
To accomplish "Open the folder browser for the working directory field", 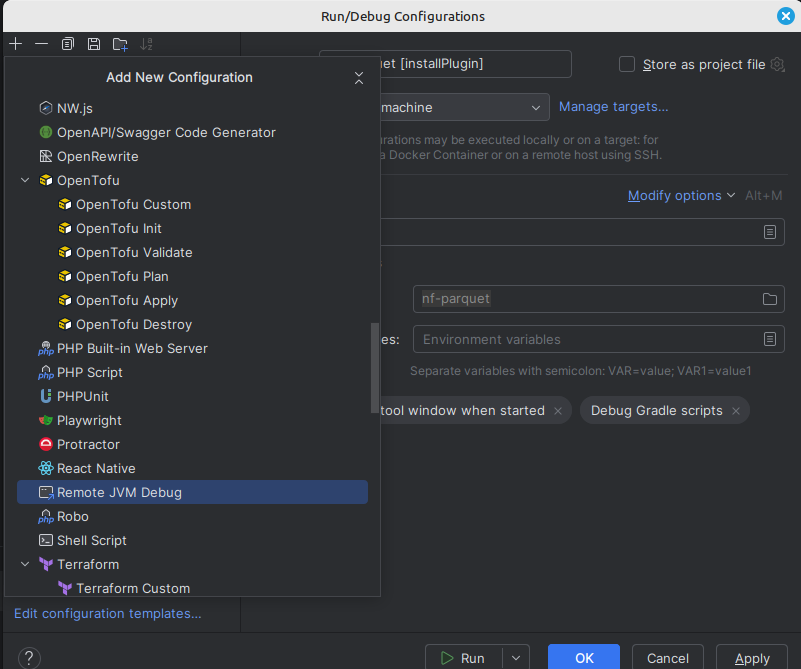I will coord(769,298).
